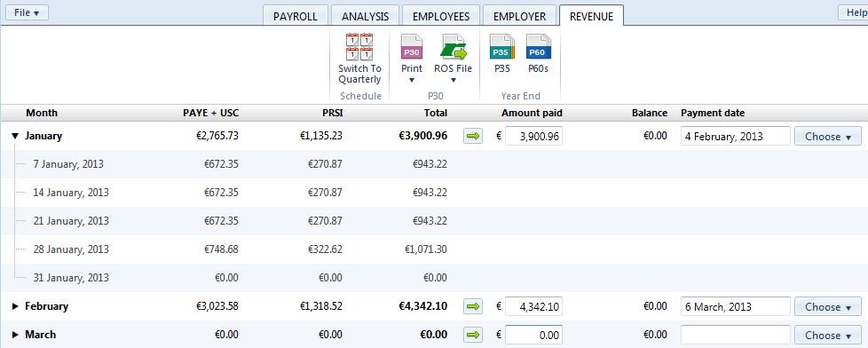
Task: Open the File menu dropdown
Action: tap(27, 12)
